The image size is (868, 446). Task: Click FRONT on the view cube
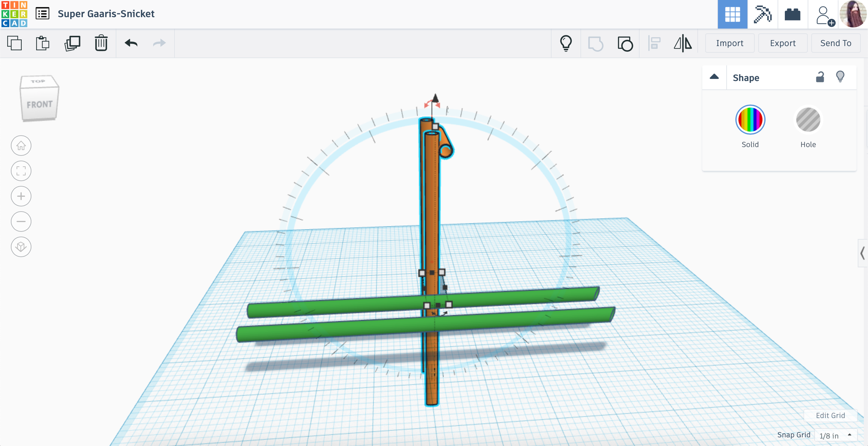coord(39,104)
